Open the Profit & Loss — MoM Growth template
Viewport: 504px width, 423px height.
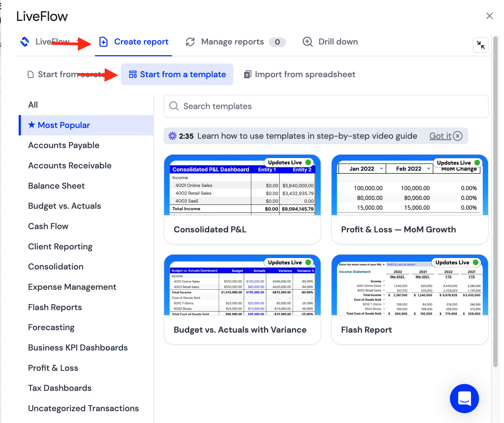tap(410, 199)
